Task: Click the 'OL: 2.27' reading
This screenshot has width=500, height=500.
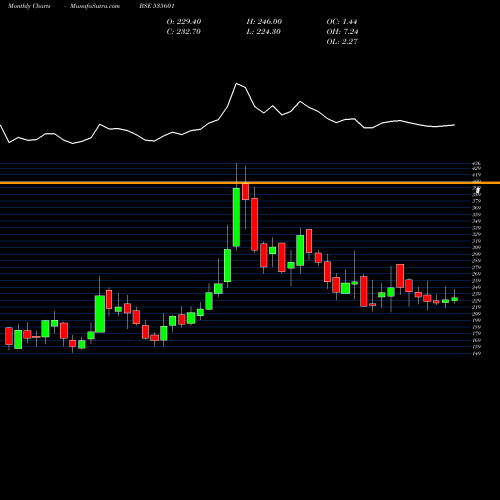Action: (342, 42)
